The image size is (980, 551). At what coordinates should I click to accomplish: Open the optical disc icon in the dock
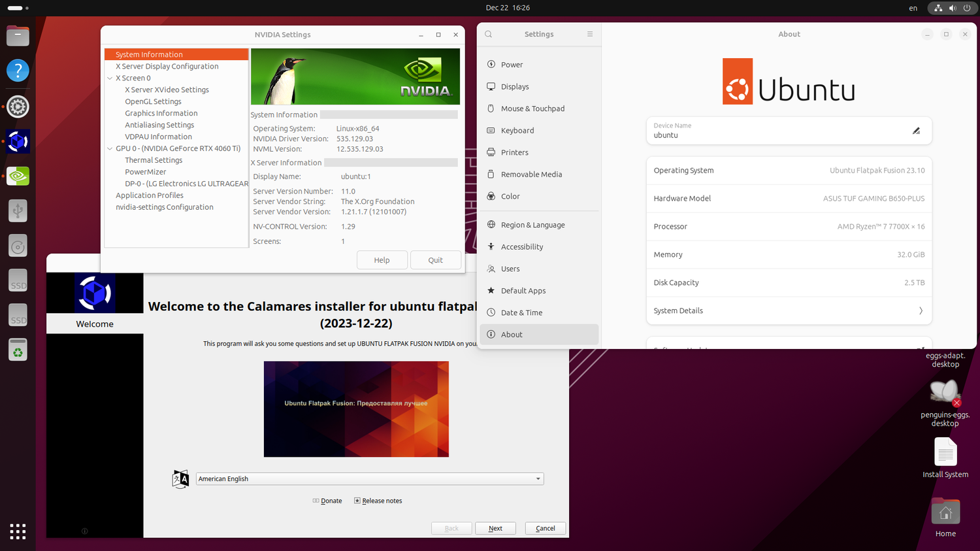click(18, 246)
